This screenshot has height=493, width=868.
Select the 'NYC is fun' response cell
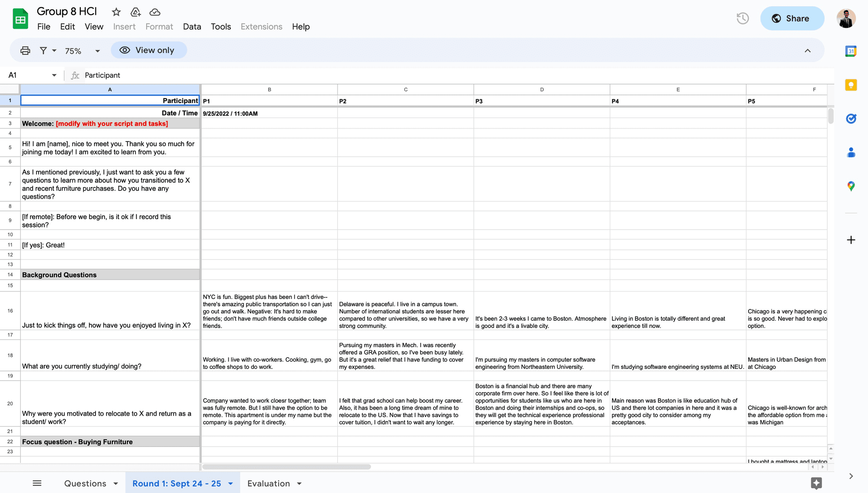tap(270, 311)
